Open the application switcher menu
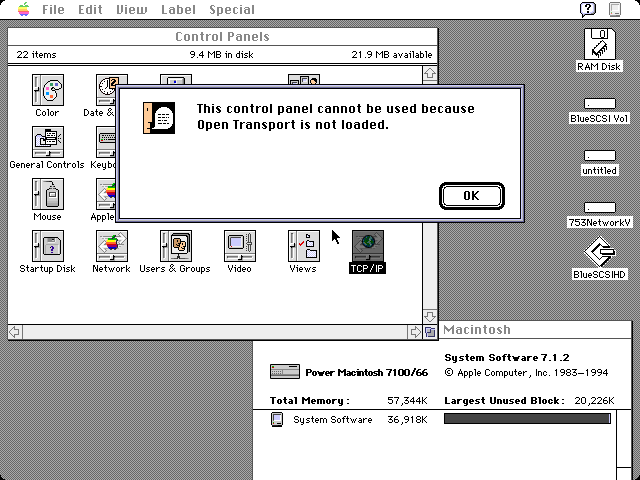This screenshot has height=480, width=640. [x=620, y=9]
